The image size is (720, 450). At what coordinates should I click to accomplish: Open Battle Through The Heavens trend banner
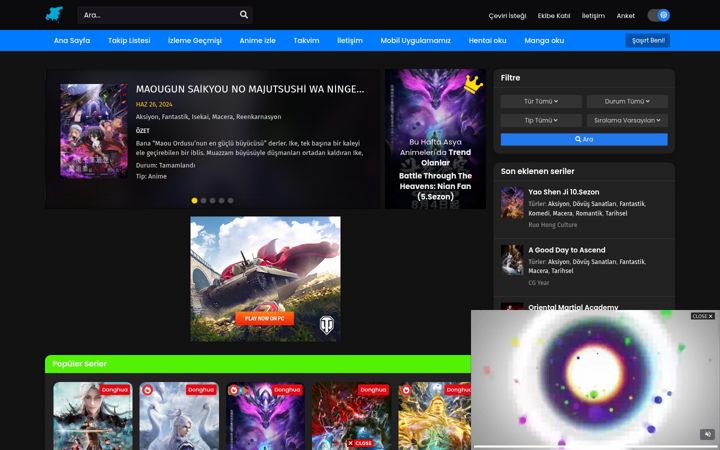click(435, 139)
